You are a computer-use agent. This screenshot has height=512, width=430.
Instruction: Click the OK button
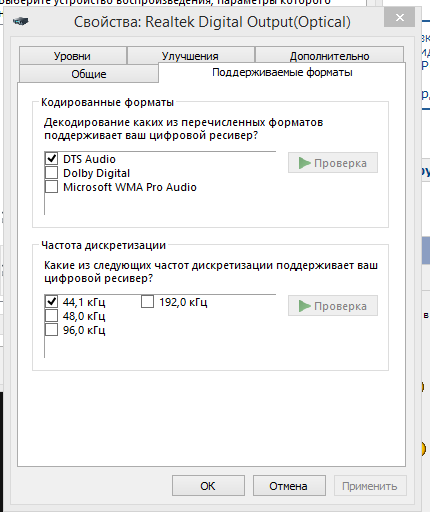208,486
